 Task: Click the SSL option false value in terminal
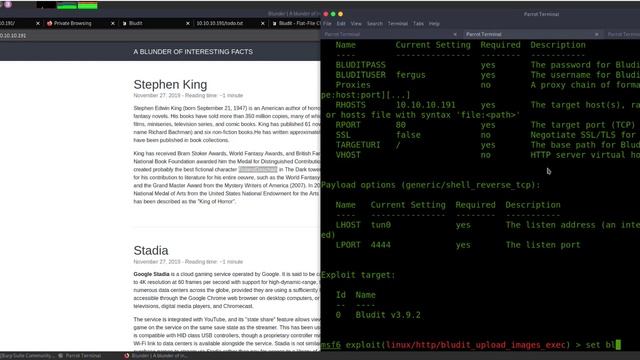[408, 135]
